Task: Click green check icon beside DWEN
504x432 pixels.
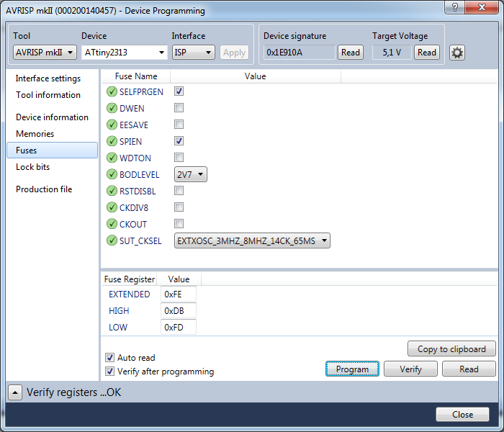Action: click(x=112, y=108)
